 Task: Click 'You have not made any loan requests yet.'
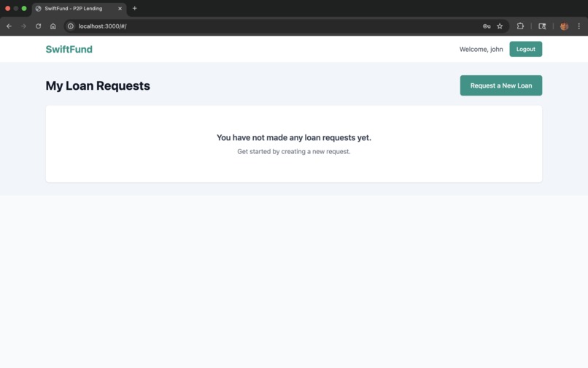[x=293, y=138]
